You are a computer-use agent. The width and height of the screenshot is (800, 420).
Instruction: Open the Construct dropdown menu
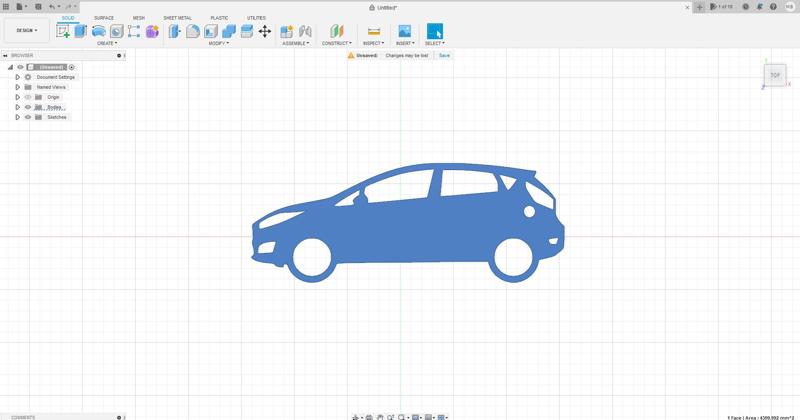tap(337, 43)
